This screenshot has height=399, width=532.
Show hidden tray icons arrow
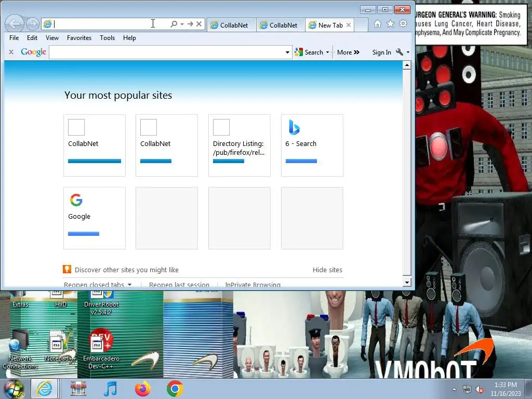[454, 390]
